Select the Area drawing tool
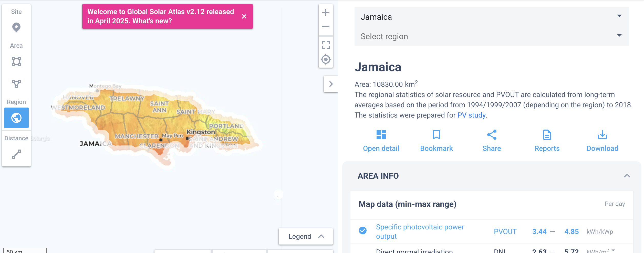This screenshot has height=253, width=644. click(x=16, y=61)
